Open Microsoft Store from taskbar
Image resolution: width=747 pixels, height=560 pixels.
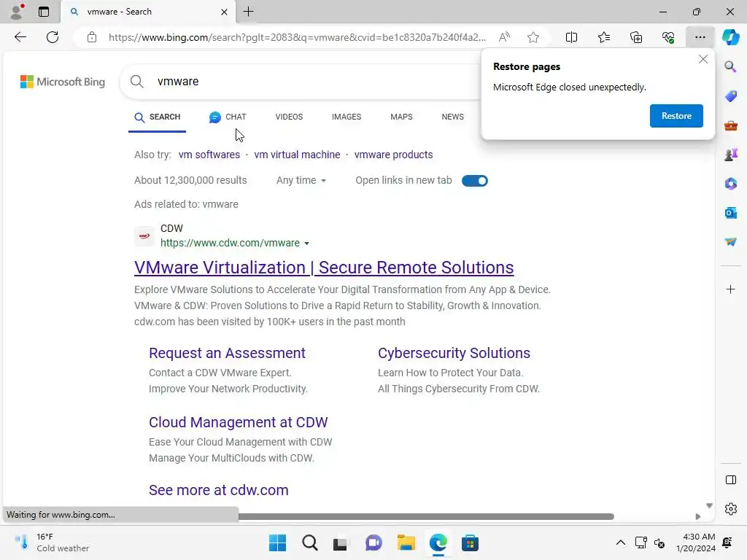tap(470, 542)
